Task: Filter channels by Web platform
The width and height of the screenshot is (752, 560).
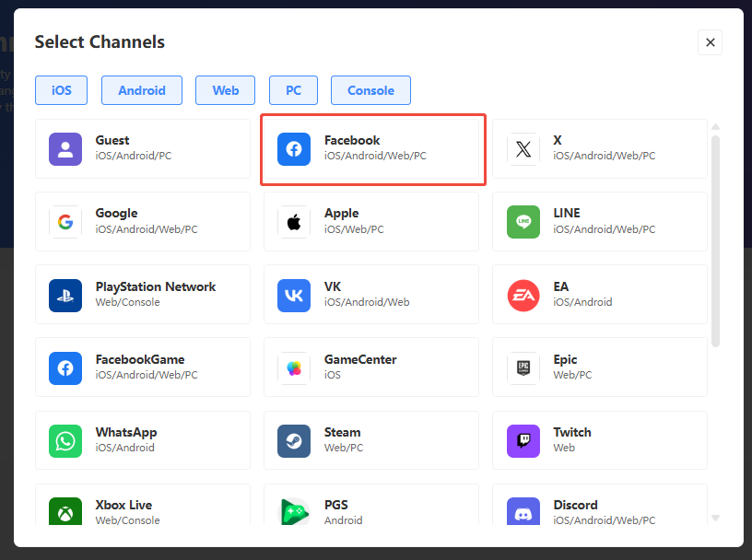Action: (226, 90)
